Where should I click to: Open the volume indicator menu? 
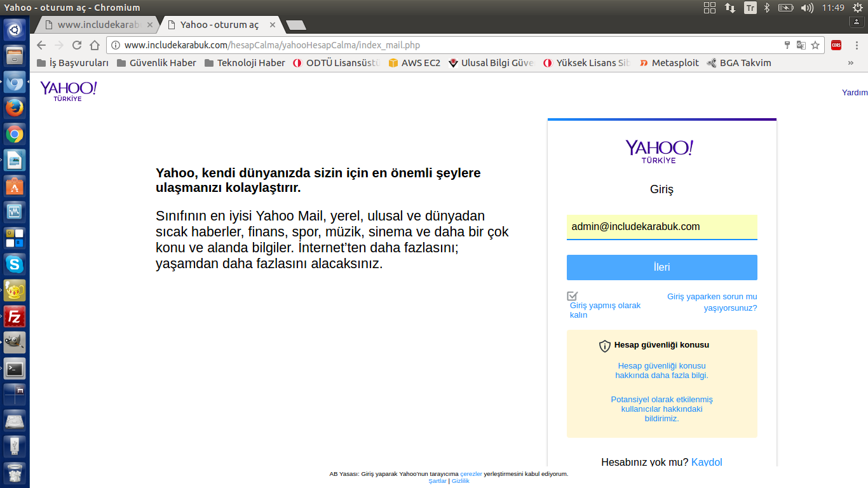(808, 8)
